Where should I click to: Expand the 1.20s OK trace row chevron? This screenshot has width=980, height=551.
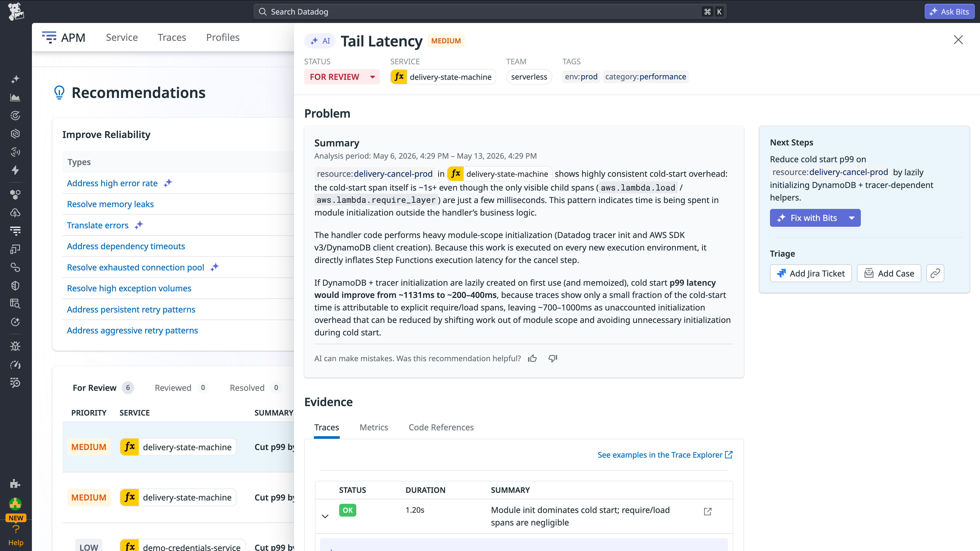[x=325, y=516]
